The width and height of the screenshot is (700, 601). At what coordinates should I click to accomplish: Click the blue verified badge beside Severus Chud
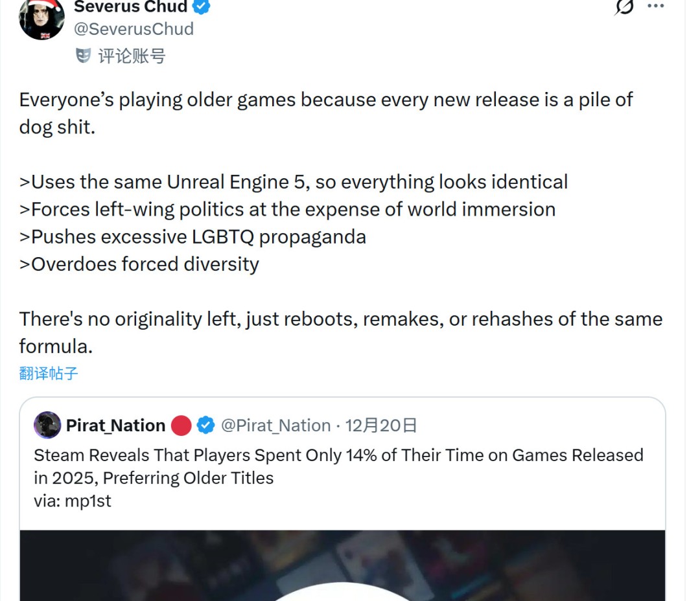[202, 7]
